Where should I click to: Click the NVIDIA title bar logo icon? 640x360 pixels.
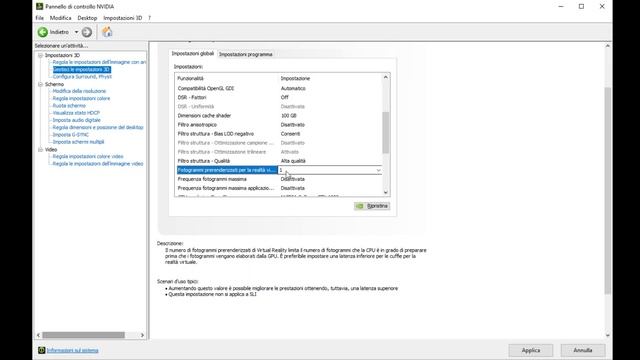click(x=40, y=6)
